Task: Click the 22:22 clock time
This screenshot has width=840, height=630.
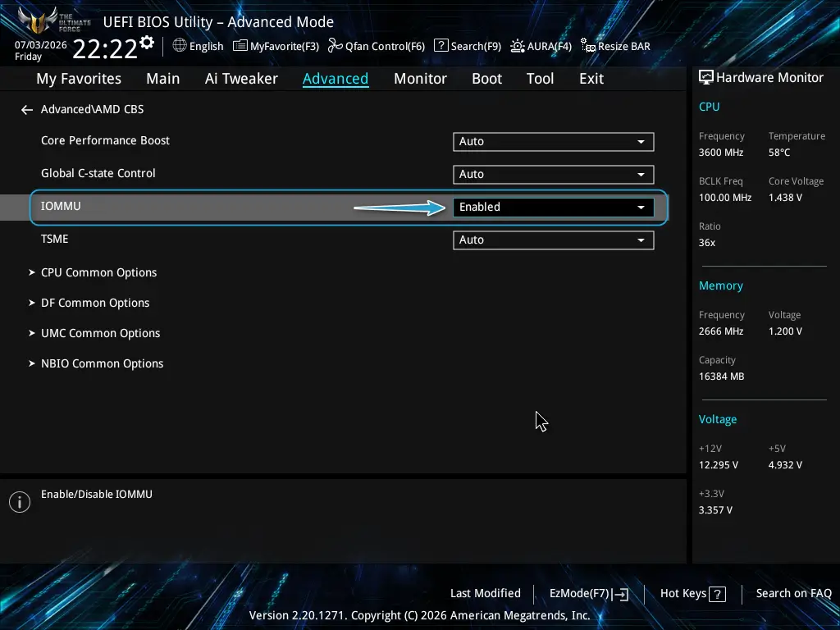Action: (105, 49)
